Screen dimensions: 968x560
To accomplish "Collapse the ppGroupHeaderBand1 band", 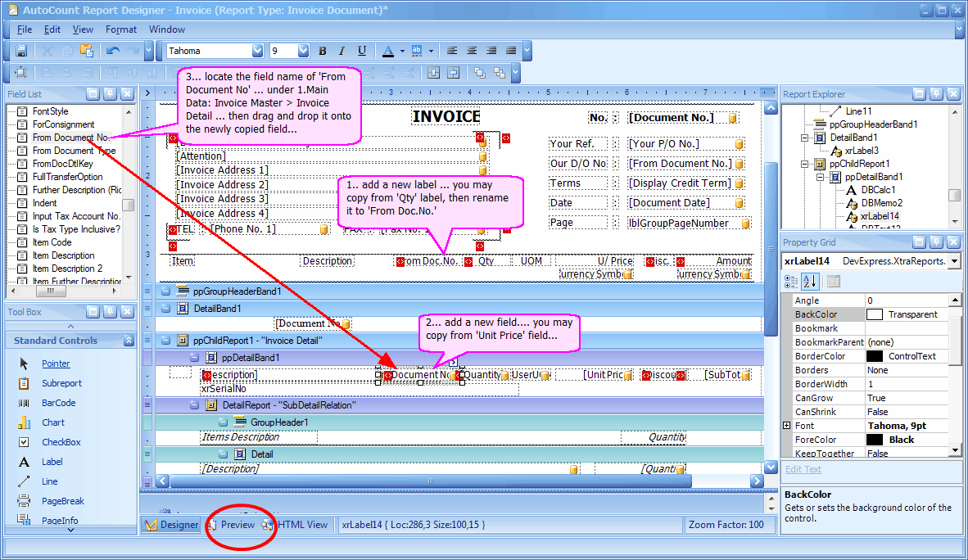I will point(165,291).
